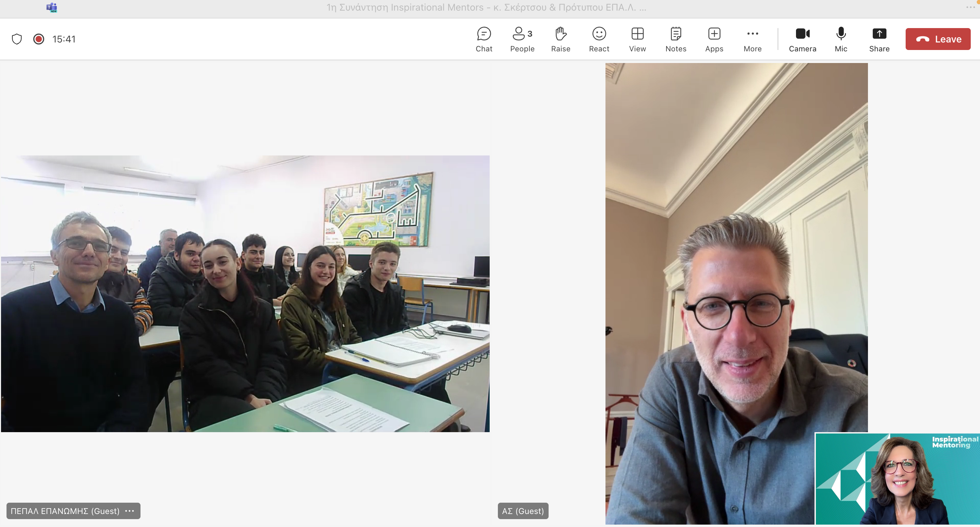Share your screen content
980x527 pixels.
pos(879,39)
